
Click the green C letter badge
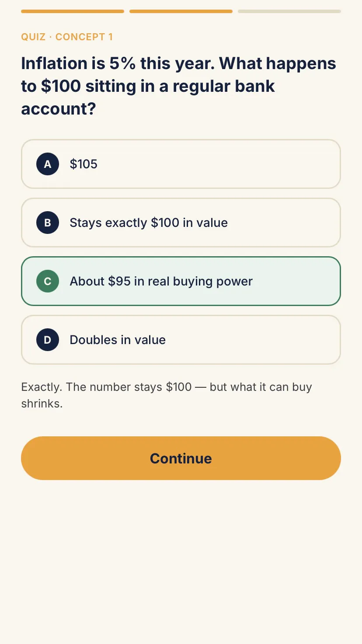pos(48,281)
